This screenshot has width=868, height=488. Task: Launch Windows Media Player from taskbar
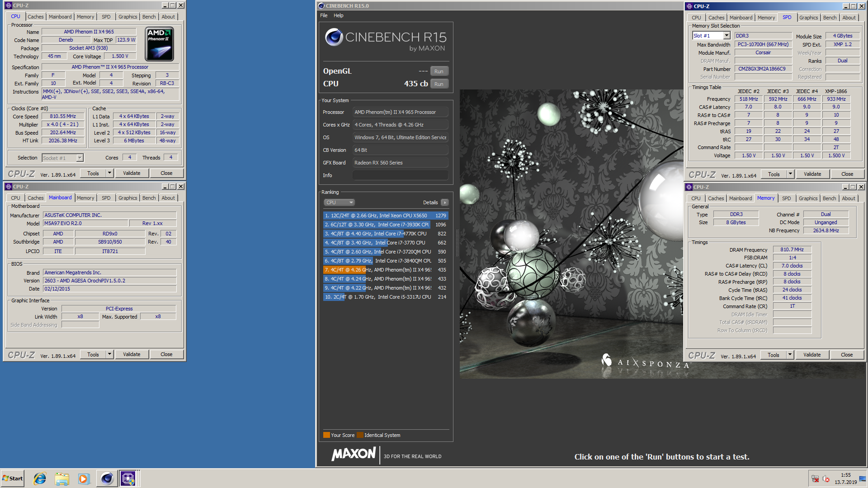(84, 479)
